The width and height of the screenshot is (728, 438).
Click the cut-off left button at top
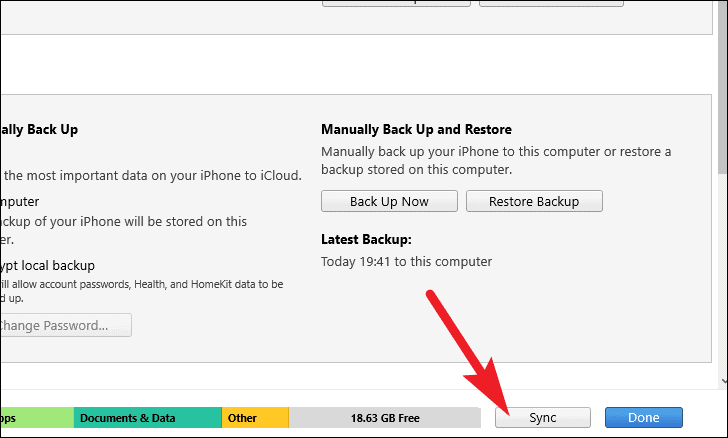[396, 3]
